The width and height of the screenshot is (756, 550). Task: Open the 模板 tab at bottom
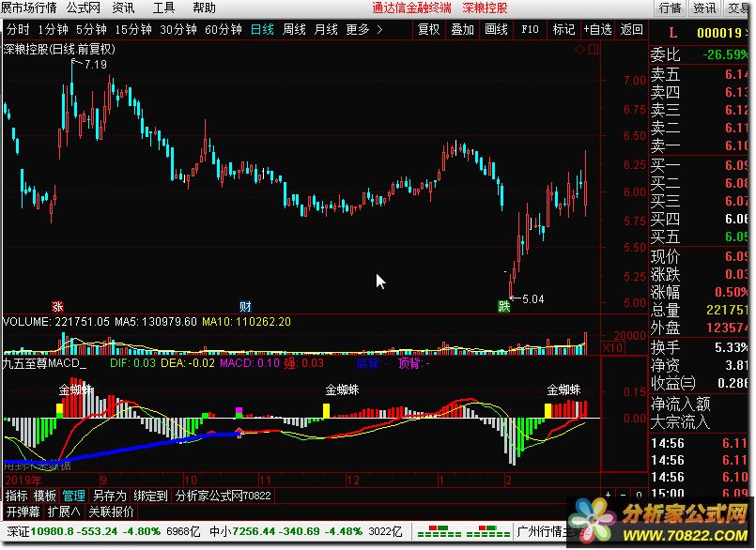pyautogui.click(x=45, y=496)
